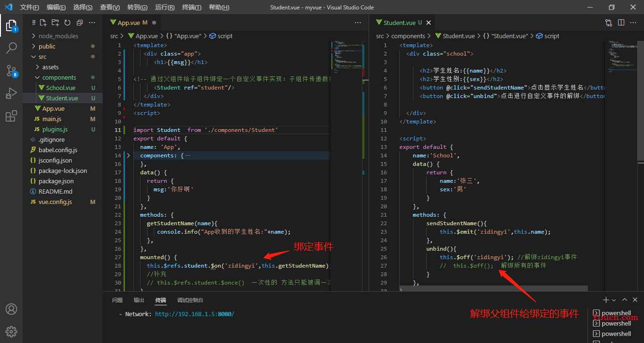
Task: Click line 11 import Student in App.vue
Action: [x=206, y=130]
